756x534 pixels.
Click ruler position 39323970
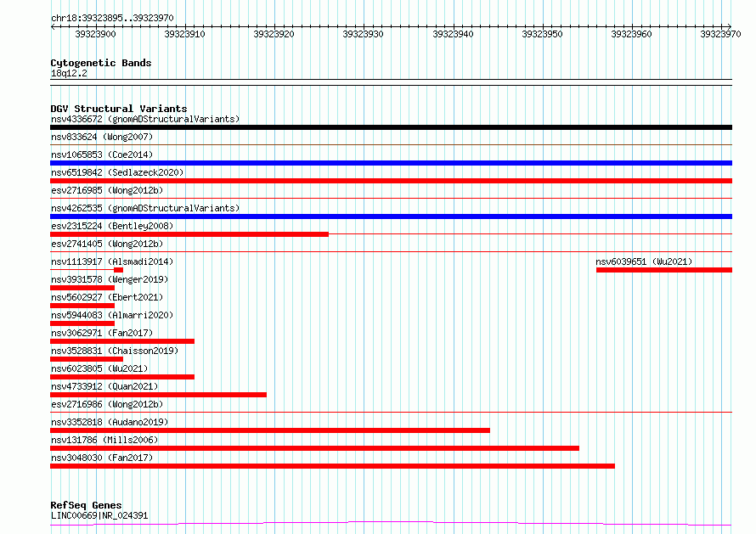pyautogui.click(x=721, y=34)
